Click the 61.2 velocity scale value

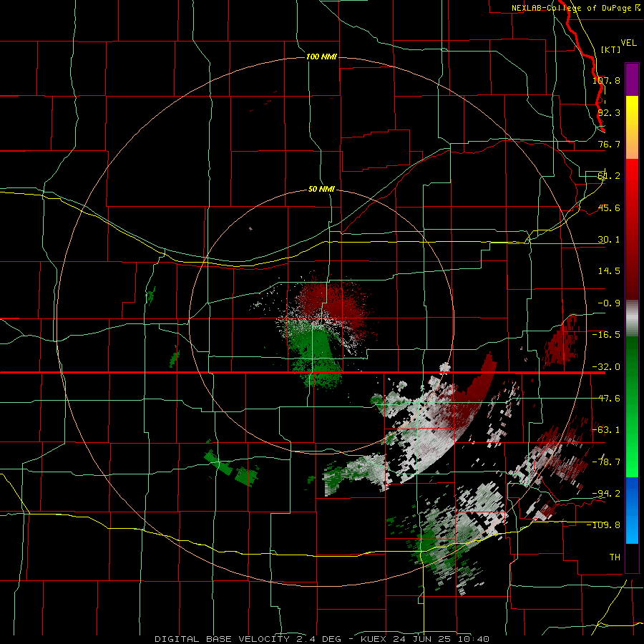pyautogui.click(x=609, y=176)
